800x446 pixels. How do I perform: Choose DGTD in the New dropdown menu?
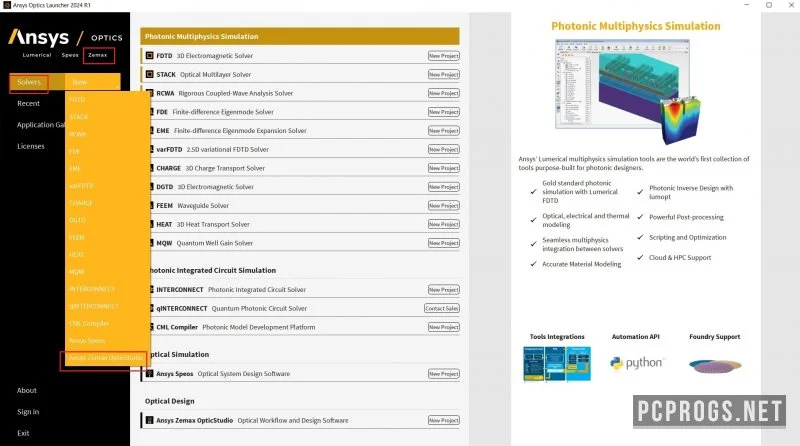[x=78, y=220]
